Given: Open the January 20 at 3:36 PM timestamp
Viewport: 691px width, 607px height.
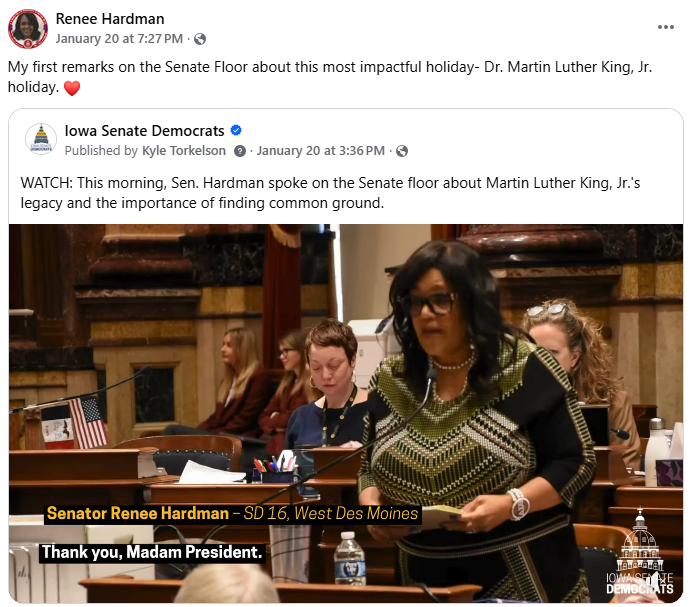Looking at the screenshot, I should [321, 151].
